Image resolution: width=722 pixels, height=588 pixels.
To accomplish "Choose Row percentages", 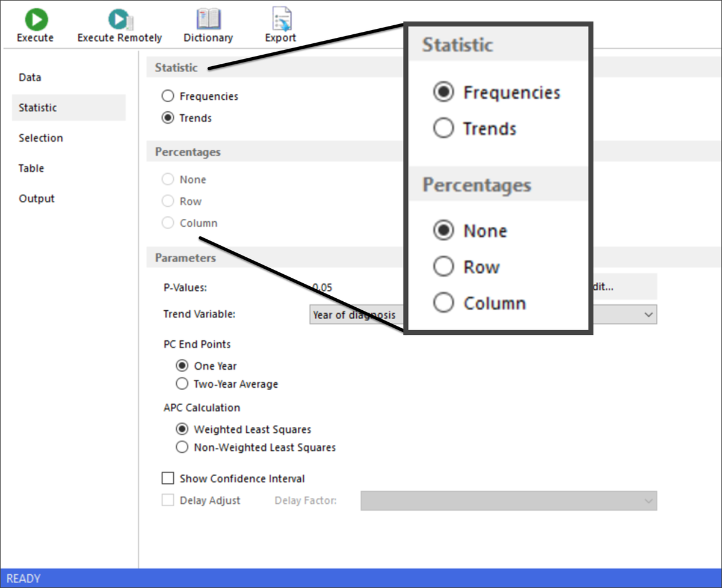I will coord(167,201).
